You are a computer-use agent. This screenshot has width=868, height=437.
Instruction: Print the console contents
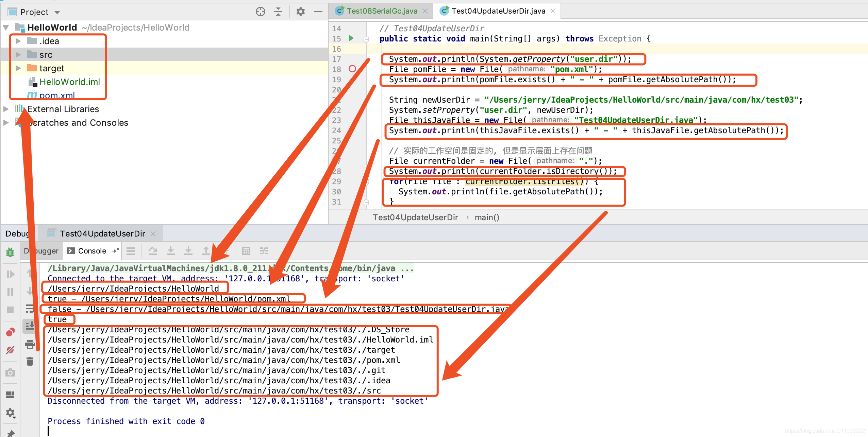click(x=30, y=344)
